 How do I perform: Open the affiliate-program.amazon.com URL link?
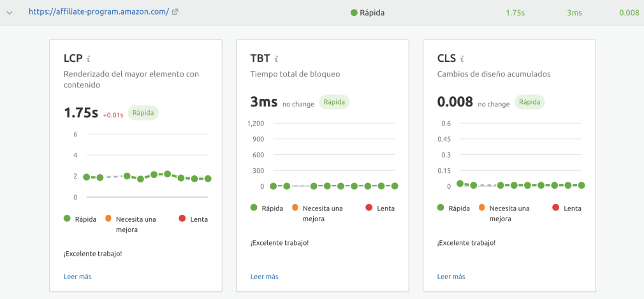click(99, 12)
